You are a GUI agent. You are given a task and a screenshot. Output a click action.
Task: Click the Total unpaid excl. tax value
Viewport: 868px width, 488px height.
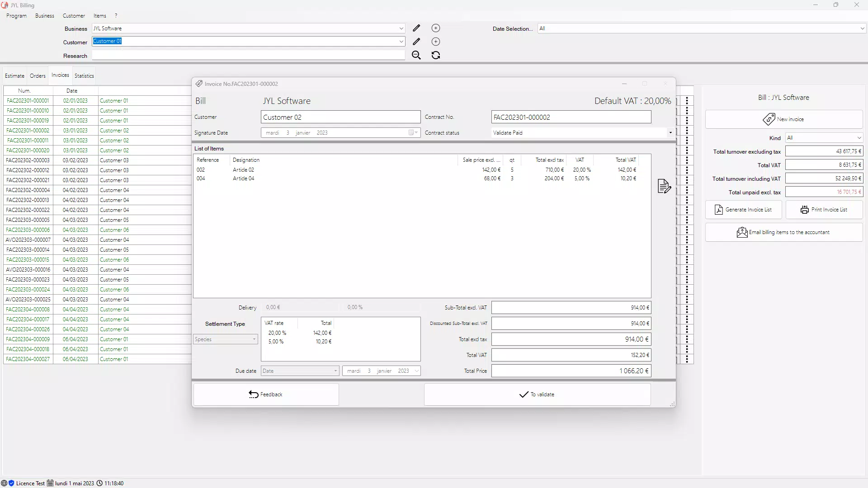click(824, 192)
